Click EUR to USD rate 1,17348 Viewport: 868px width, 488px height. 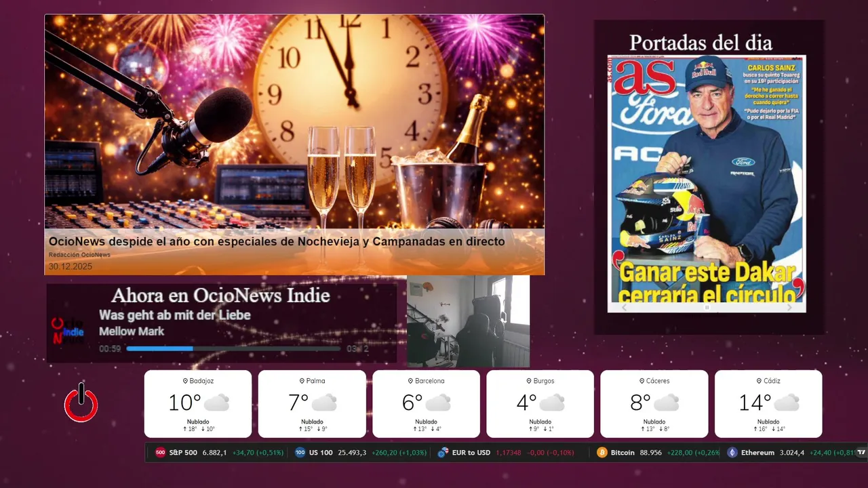tap(509, 453)
